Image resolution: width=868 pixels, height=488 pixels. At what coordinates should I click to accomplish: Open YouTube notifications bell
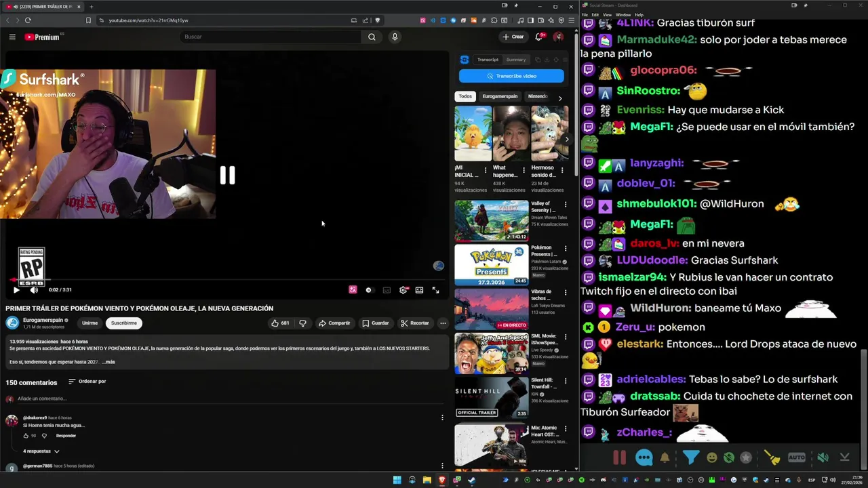point(539,37)
